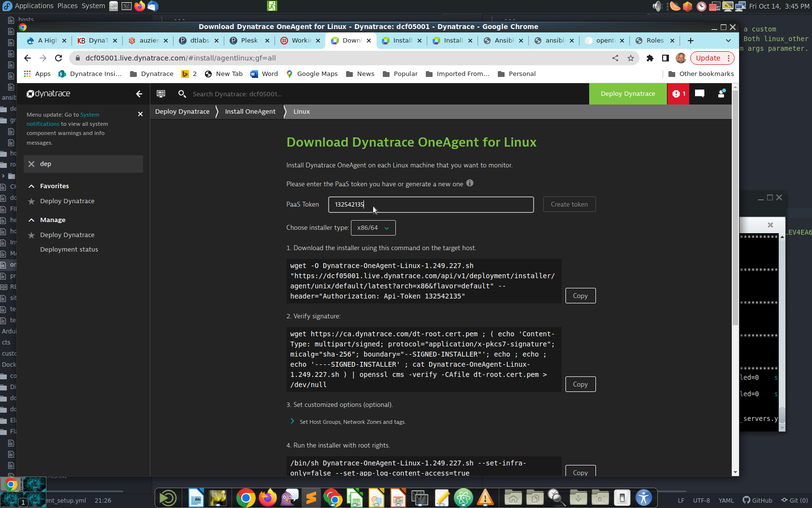Click the Search Dynatrace field
Image resolution: width=812 pixels, height=508 pixels.
pyautogui.click(x=237, y=94)
